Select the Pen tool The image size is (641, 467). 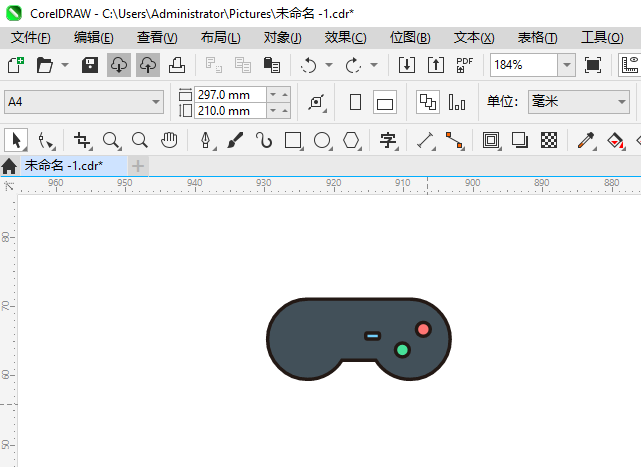[x=206, y=141]
